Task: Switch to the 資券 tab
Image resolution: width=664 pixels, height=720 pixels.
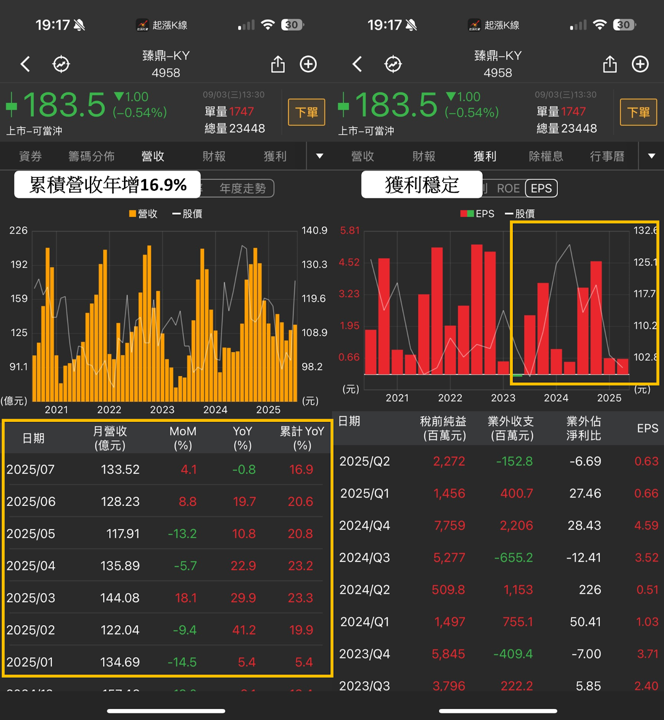Action: coord(30,156)
